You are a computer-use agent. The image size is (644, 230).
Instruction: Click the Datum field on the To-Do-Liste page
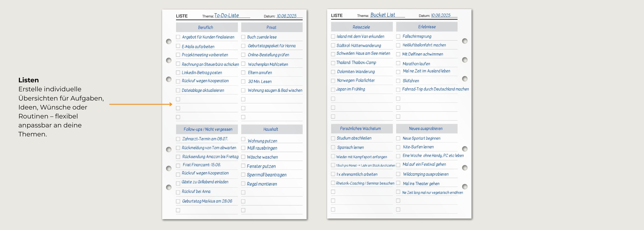(287, 16)
